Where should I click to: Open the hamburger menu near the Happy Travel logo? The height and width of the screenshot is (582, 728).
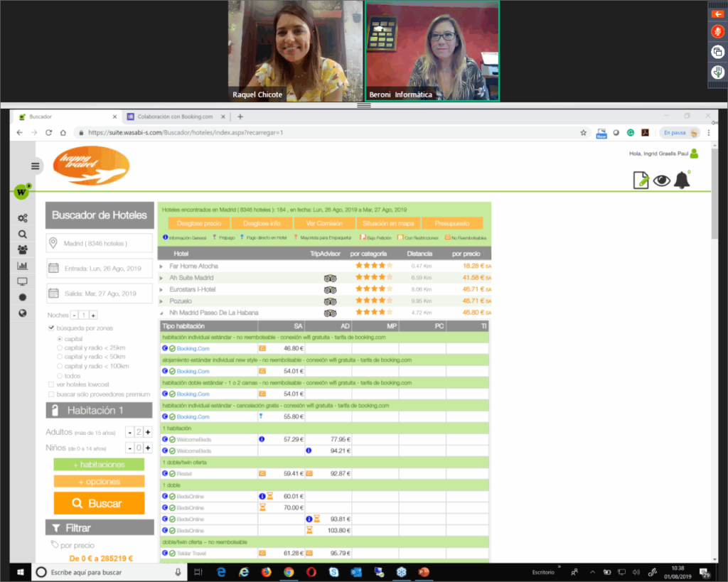point(35,166)
